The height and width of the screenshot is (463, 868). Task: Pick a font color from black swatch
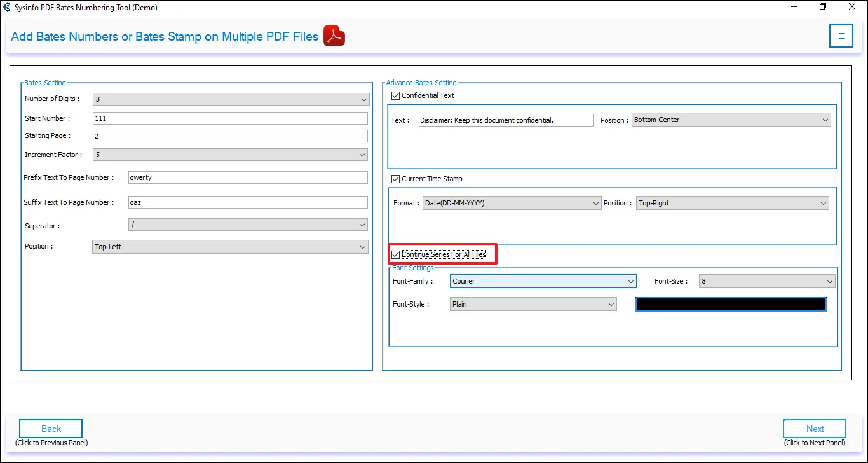pyautogui.click(x=731, y=304)
